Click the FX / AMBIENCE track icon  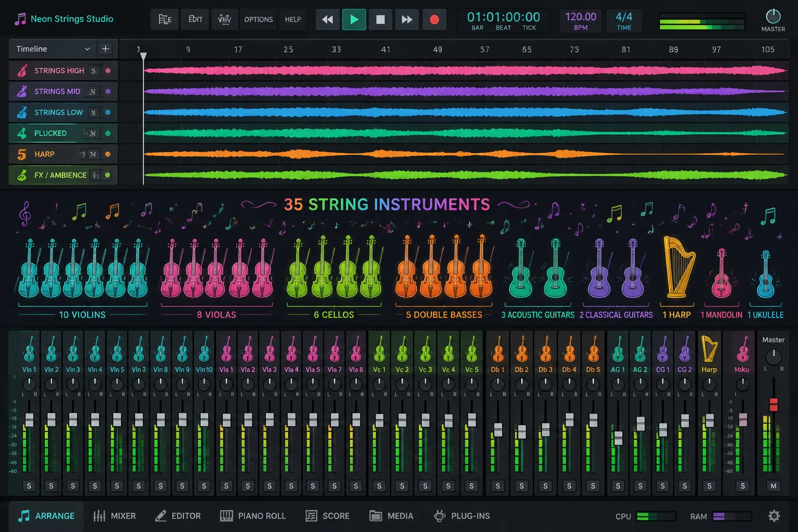pos(22,175)
